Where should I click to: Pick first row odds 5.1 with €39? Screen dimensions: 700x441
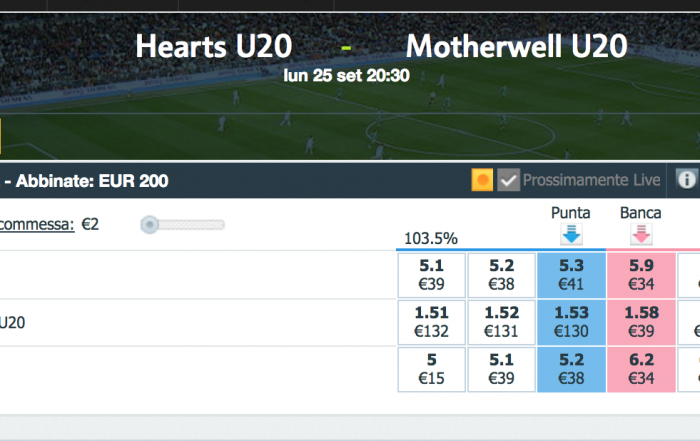click(431, 275)
